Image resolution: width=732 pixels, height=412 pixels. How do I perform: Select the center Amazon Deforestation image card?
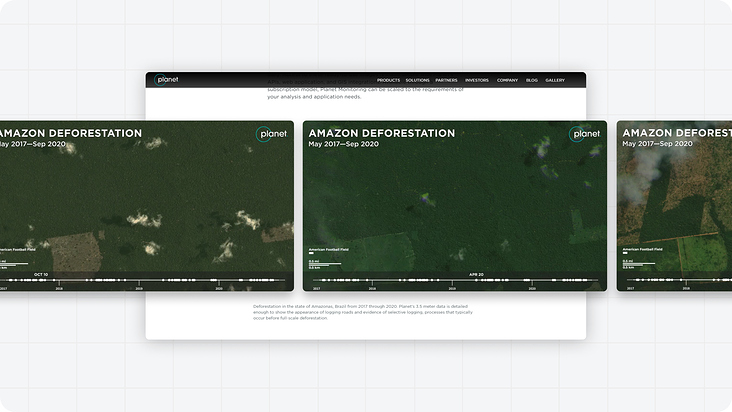tap(455, 206)
